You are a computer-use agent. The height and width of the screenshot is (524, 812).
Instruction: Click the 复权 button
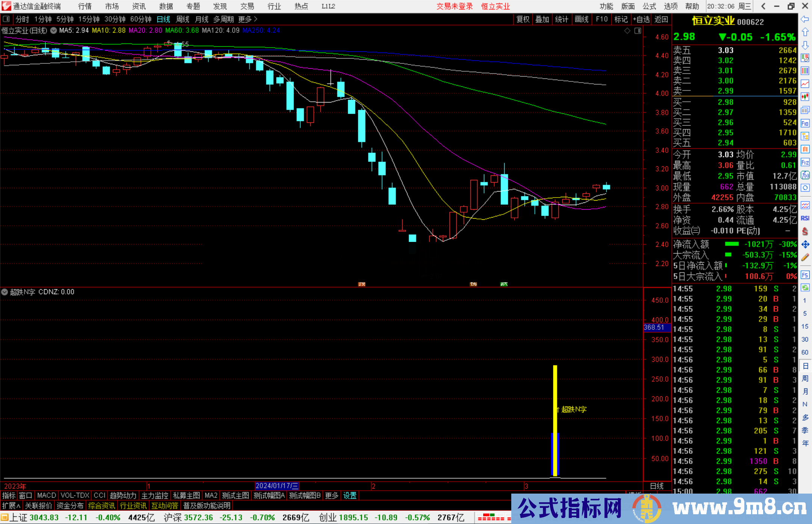[x=523, y=19]
